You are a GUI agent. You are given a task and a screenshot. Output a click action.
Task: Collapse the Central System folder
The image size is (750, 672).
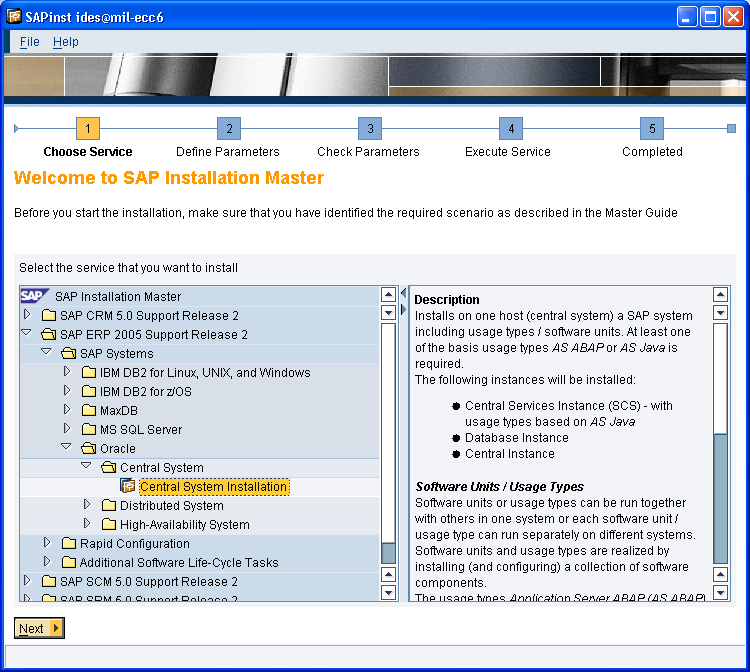click(x=88, y=467)
